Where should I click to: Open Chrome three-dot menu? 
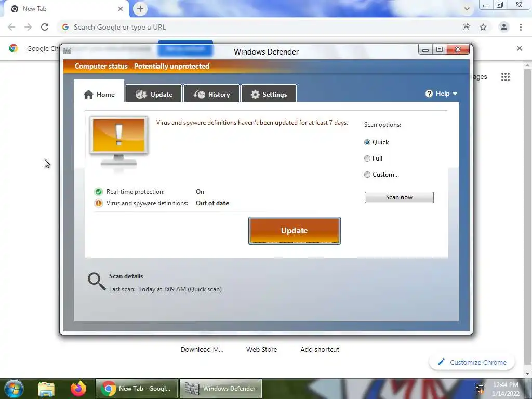521,27
